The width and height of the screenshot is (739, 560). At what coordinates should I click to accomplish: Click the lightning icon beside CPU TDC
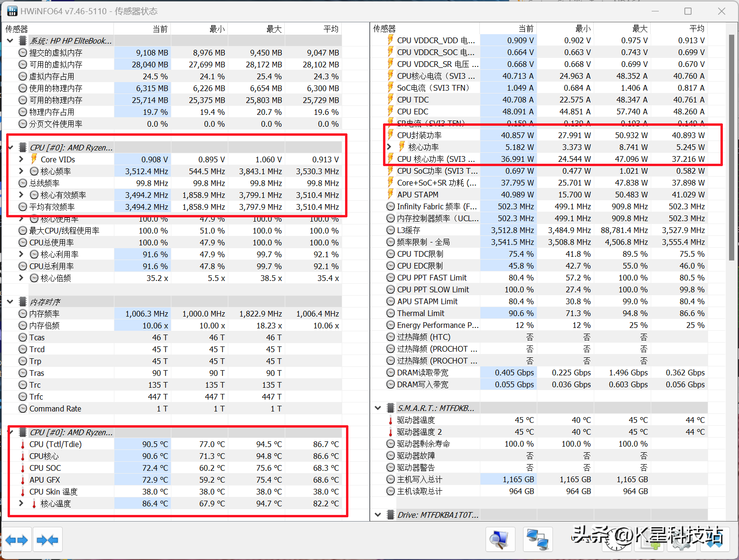[391, 100]
